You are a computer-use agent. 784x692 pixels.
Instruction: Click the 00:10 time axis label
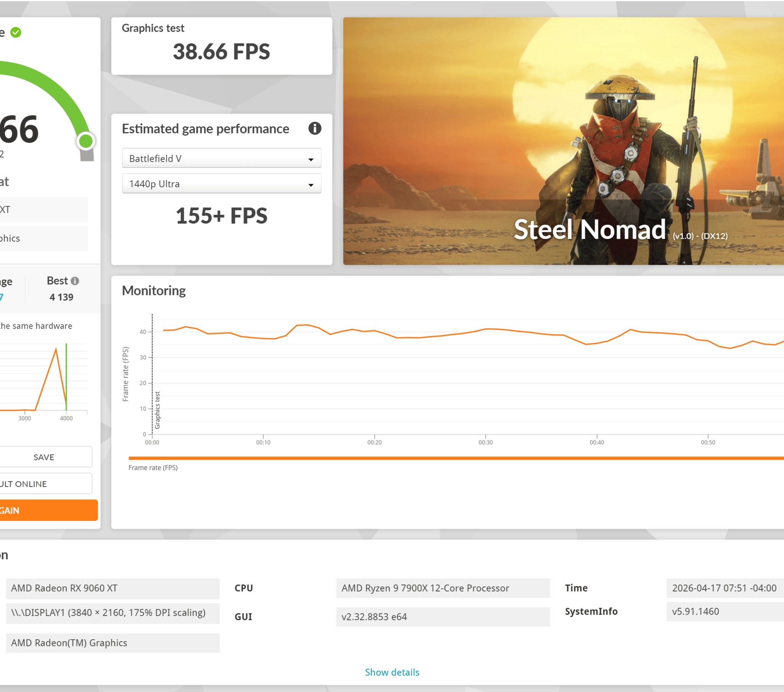coord(263,442)
